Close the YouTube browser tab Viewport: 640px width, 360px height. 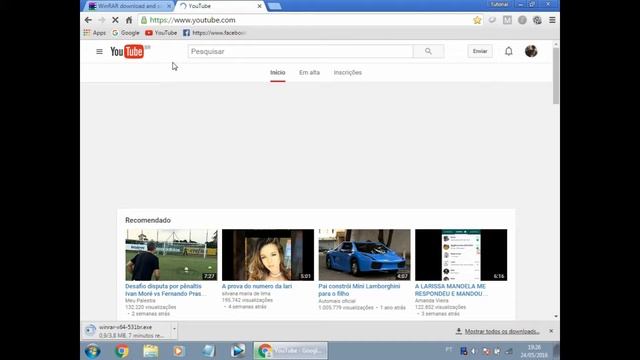pos(260,6)
